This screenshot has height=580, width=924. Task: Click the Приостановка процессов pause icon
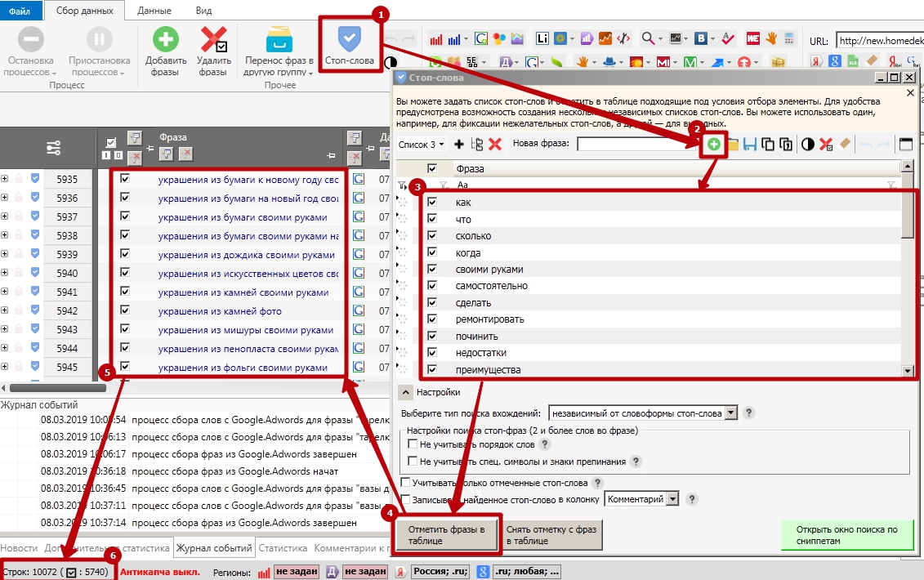pos(99,40)
